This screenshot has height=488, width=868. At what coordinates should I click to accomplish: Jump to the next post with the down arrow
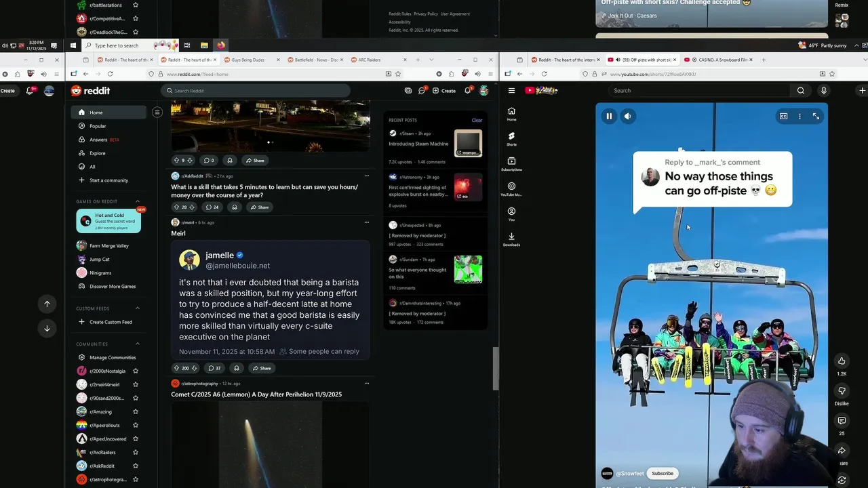point(47,328)
